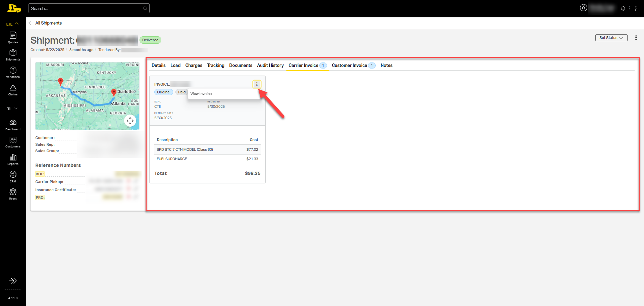This screenshot has width=644, height=306.
Task: Switch to the Charges tab
Action: (x=194, y=65)
